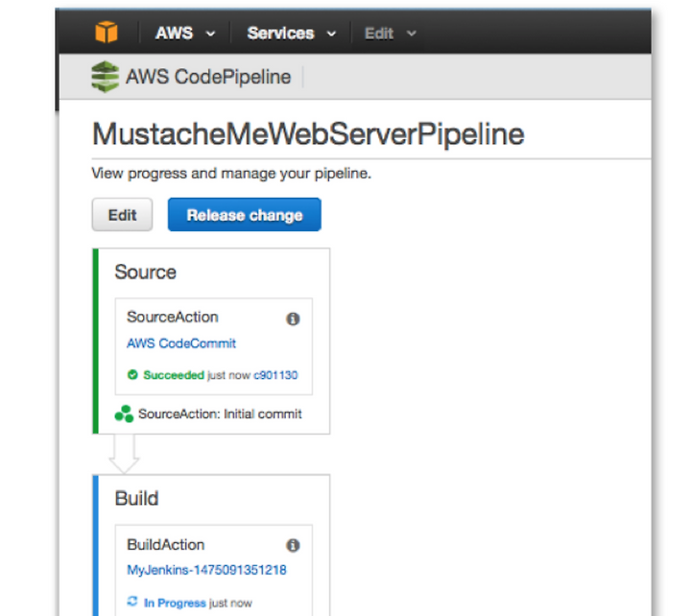Open the Edit dropdown in top bar
Image resolution: width=691 pixels, height=616 pixels.
point(391,34)
